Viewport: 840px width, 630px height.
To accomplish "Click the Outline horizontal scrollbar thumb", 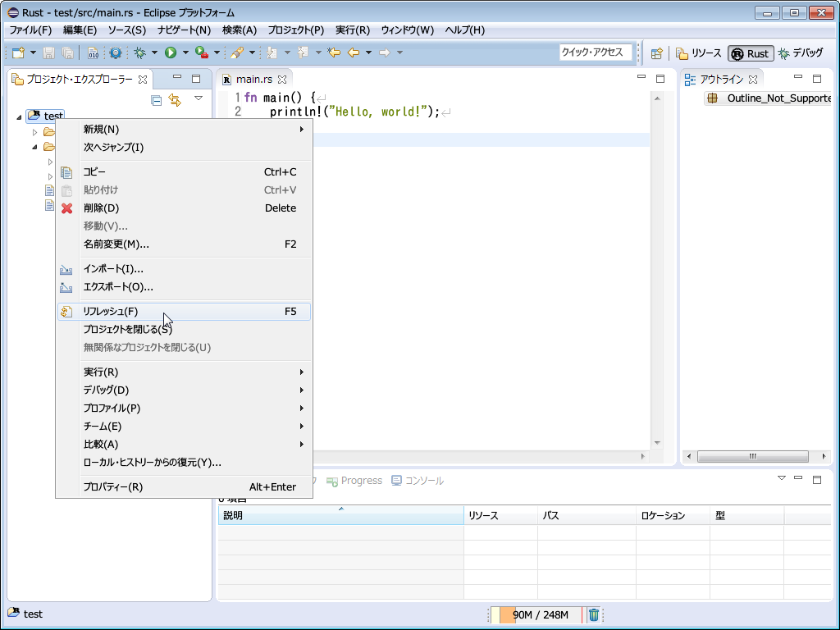I will 753,456.
